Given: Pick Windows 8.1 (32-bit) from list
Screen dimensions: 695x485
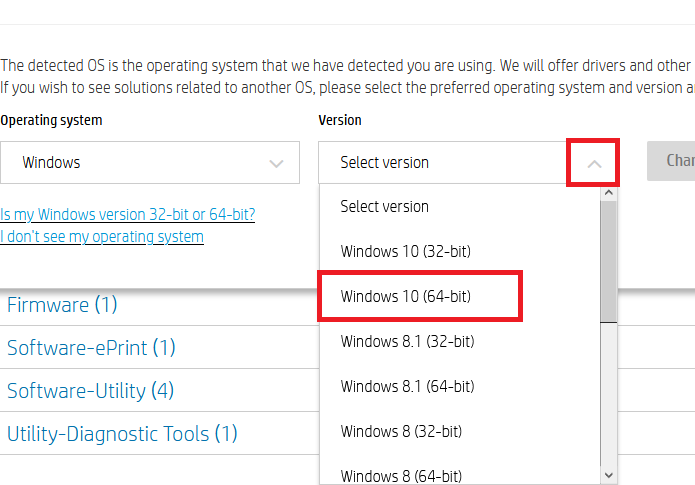Looking at the screenshot, I should 407,341.
